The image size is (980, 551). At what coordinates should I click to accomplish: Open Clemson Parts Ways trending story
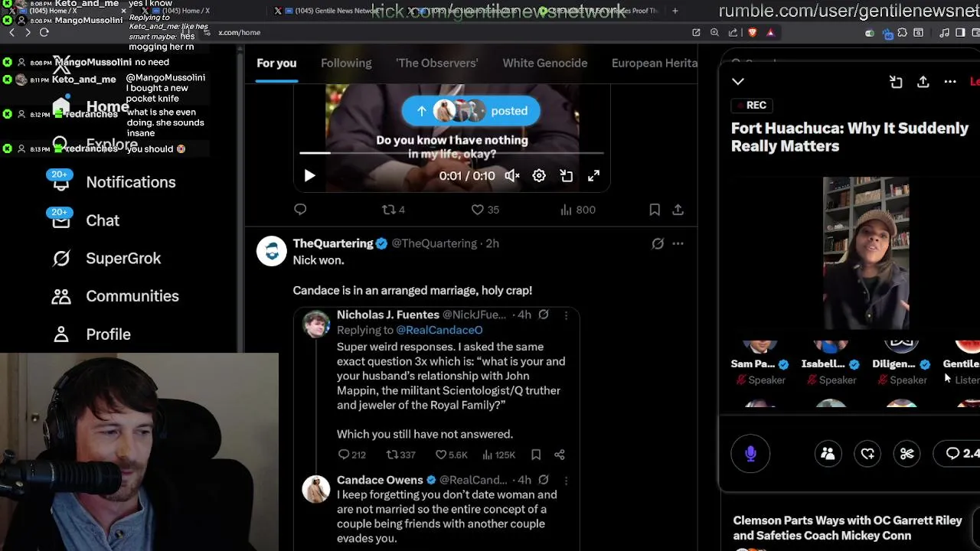click(x=848, y=528)
